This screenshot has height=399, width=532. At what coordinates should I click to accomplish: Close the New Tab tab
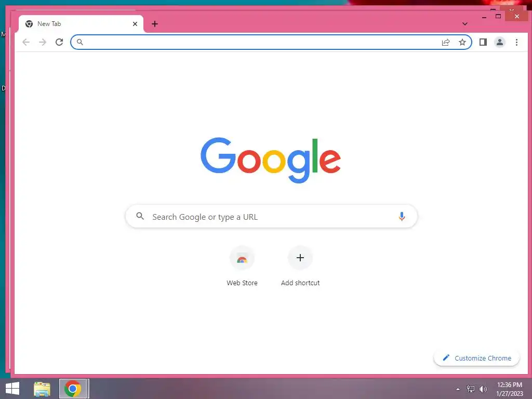pos(135,24)
